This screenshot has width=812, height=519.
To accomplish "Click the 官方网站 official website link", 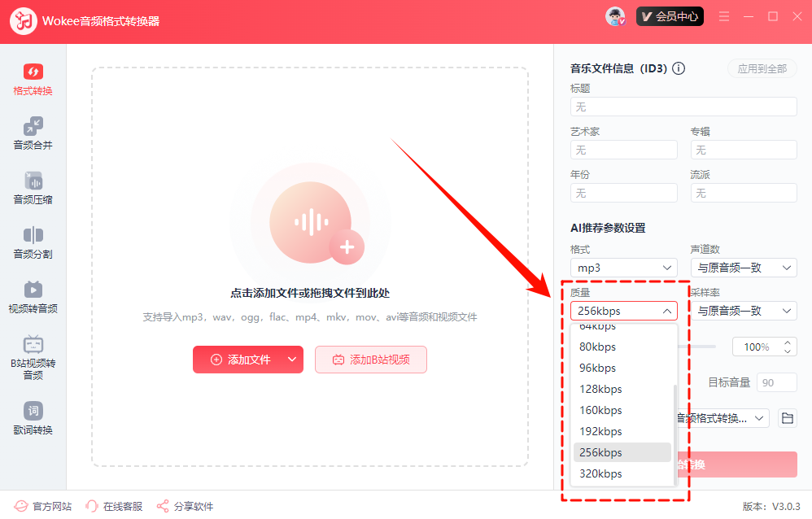I will point(44,506).
